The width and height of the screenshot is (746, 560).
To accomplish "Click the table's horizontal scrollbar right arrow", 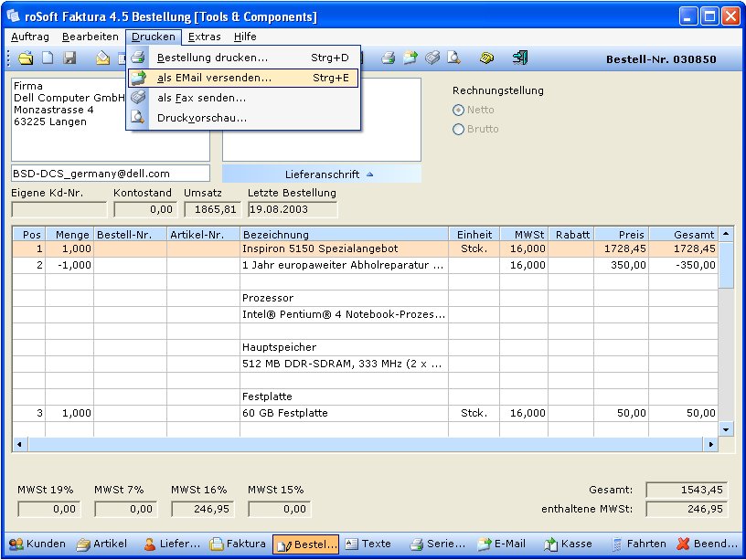I will (709, 444).
